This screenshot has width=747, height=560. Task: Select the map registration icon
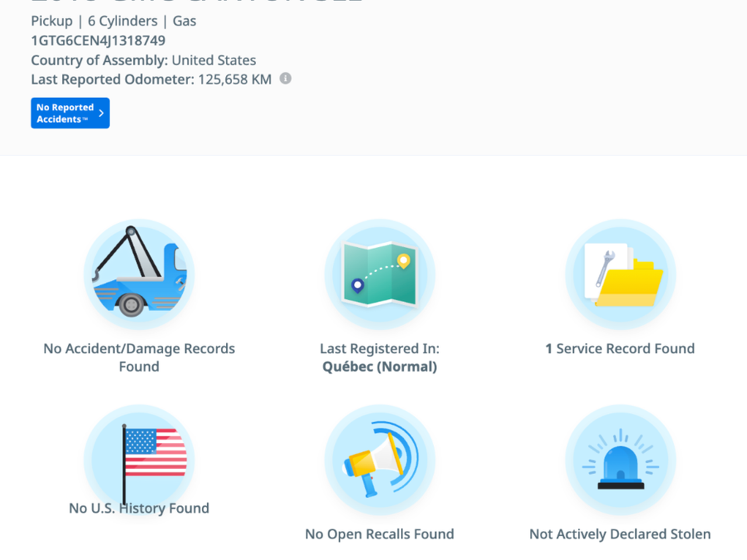point(379,274)
